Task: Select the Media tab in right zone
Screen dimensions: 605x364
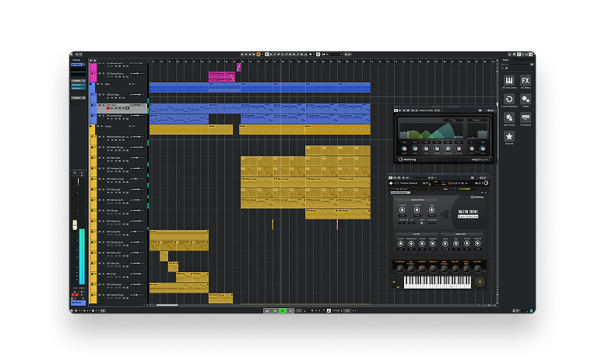Action: pyautogui.click(x=506, y=60)
